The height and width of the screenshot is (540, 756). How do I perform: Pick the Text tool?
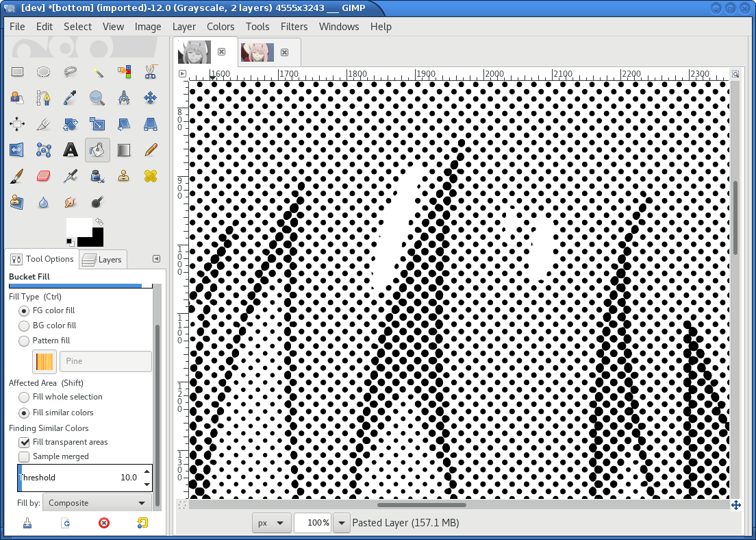click(71, 149)
